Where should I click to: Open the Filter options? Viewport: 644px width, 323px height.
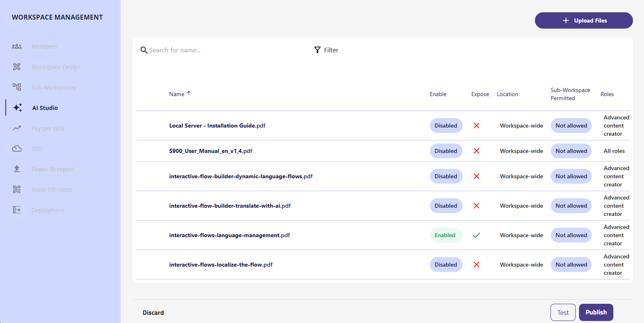tap(326, 50)
